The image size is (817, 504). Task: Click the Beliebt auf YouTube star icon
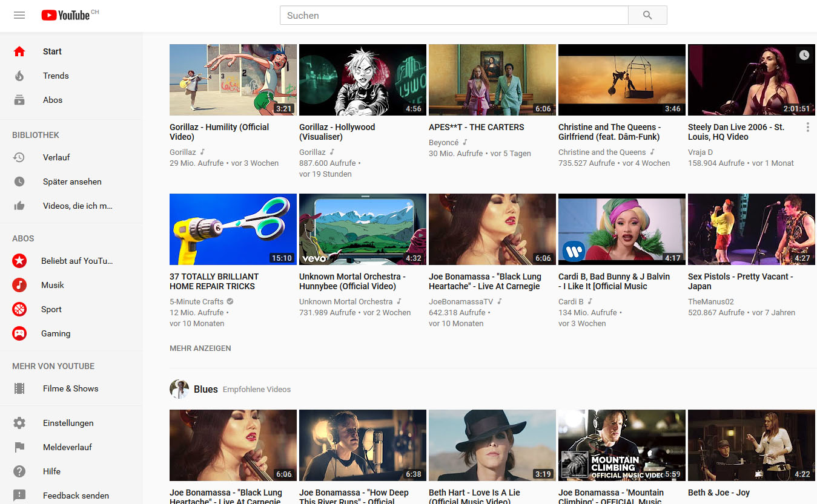pos(19,261)
